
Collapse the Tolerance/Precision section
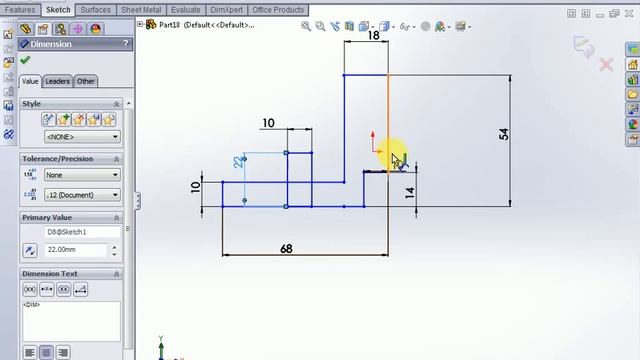pyautogui.click(x=116, y=159)
